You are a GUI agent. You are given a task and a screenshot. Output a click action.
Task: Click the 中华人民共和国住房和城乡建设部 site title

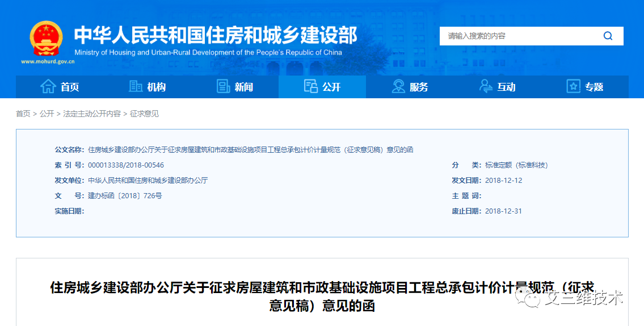click(216, 35)
